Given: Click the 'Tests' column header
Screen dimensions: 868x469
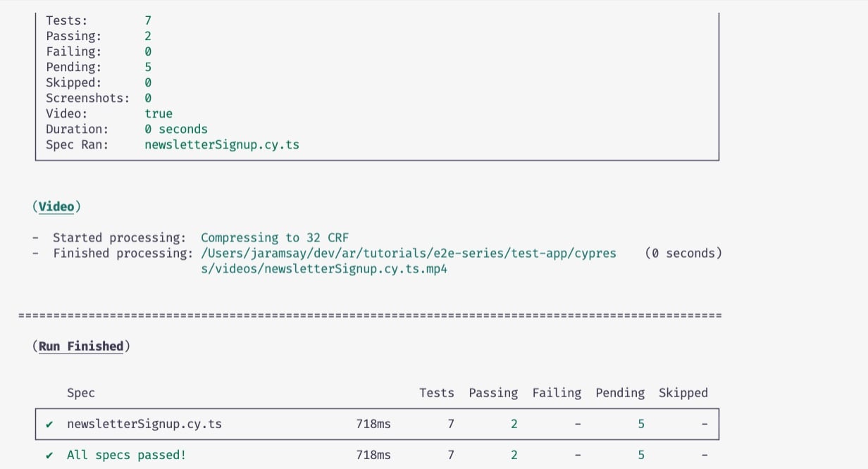Looking at the screenshot, I should [437, 393].
